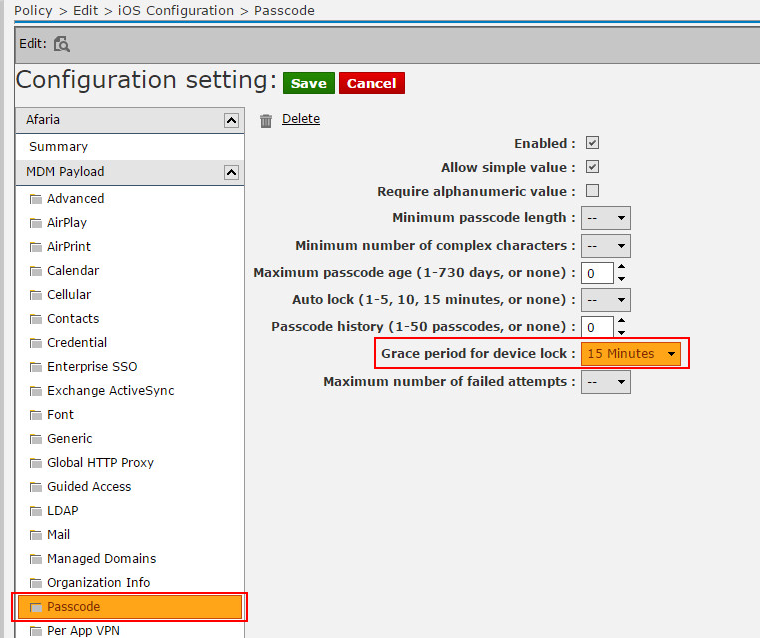Click the Generic folder icon
Viewport: 760px width, 638px height.
click(35, 439)
